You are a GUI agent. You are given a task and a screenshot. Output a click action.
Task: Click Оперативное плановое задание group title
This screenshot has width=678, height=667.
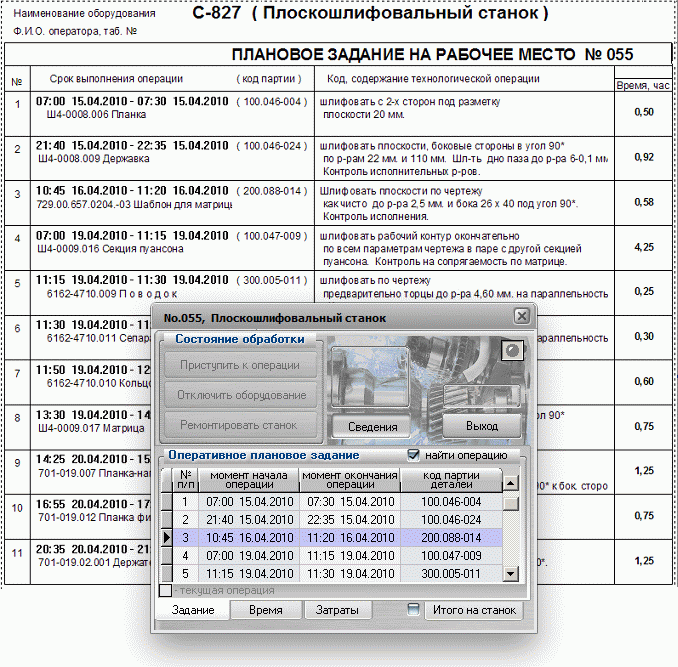click(263, 455)
